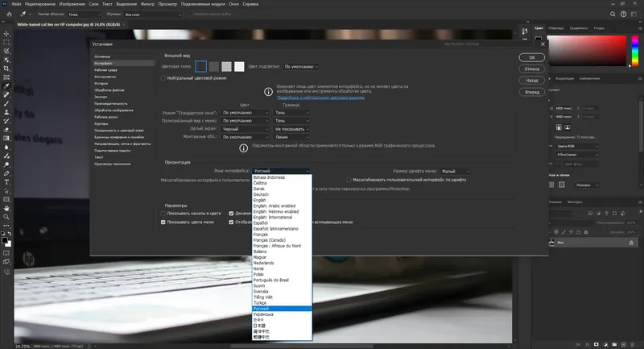The image size is (644, 349).
Task: Open the Search icon at top right
Action: click(613, 14)
